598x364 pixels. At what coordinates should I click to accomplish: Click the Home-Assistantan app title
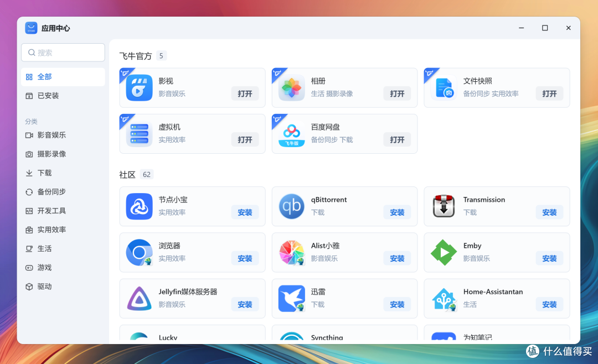(493, 292)
